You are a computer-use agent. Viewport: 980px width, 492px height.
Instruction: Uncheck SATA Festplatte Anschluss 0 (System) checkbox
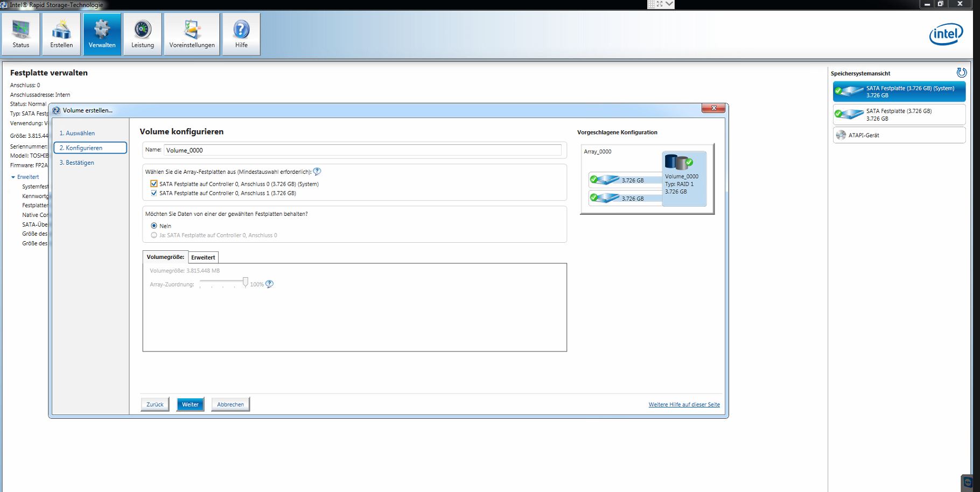pos(154,184)
